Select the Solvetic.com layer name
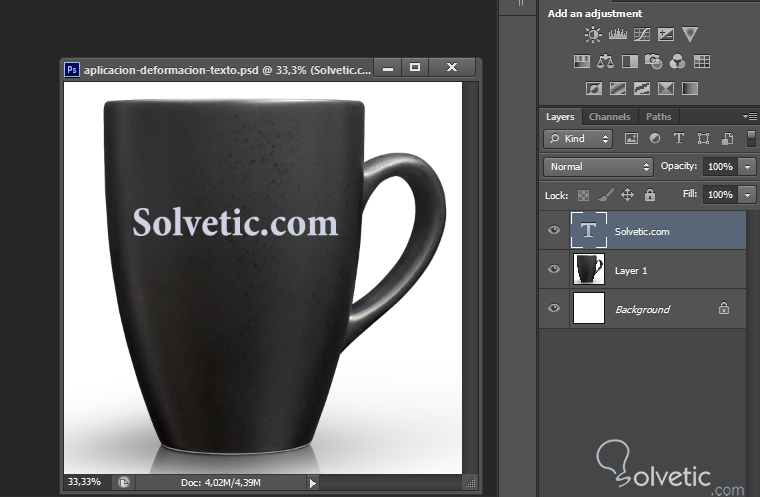Image resolution: width=760 pixels, height=497 pixels. [642, 232]
